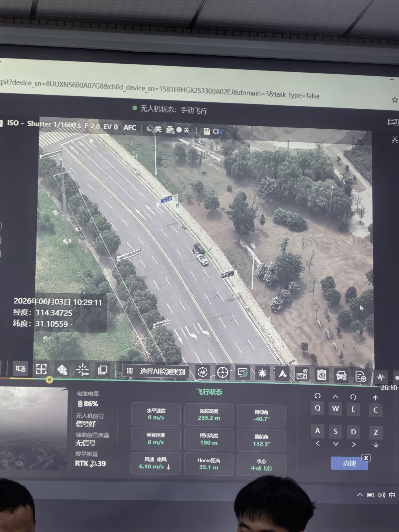Screen dimensions: 399x532
Task: Toggle the AR overlay icon
Action: click(203, 372)
